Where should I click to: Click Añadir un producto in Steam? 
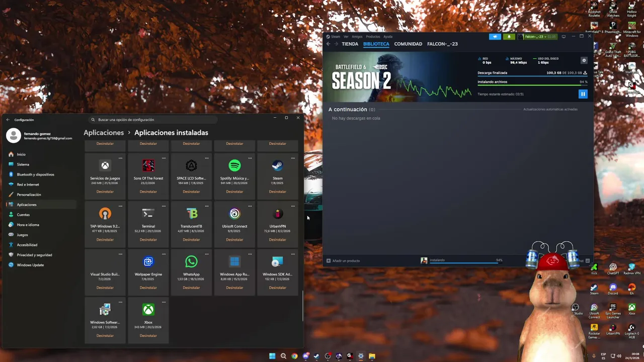[x=343, y=261]
